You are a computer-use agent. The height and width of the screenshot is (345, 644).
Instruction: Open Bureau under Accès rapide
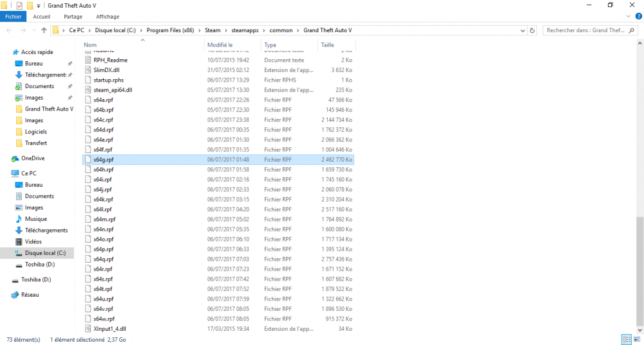tap(33, 64)
